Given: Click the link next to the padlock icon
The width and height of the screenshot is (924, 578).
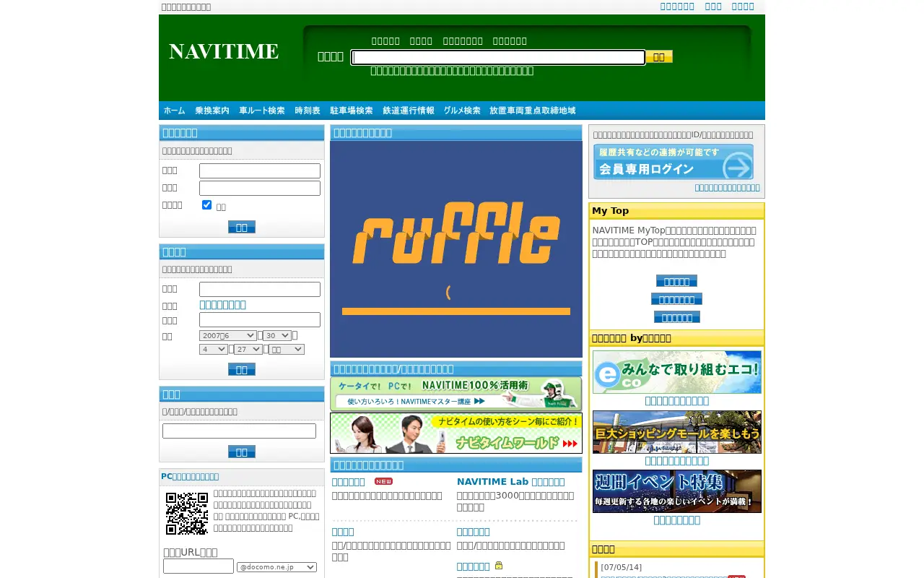Looking at the screenshot, I should pyautogui.click(x=473, y=566).
